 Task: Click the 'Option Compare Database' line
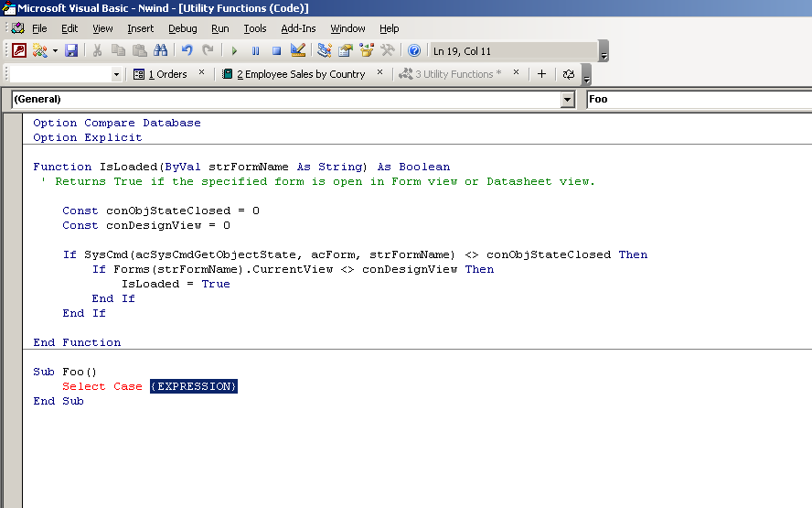click(116, 123)
